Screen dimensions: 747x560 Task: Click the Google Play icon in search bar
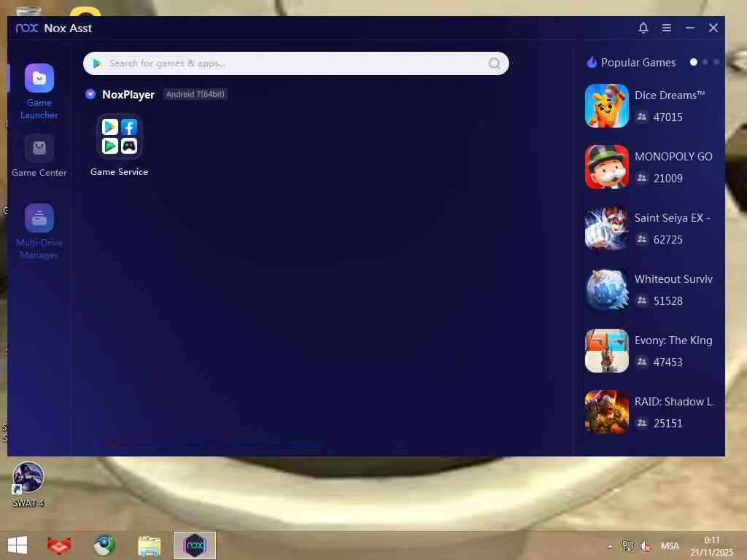tap(97, 63)
